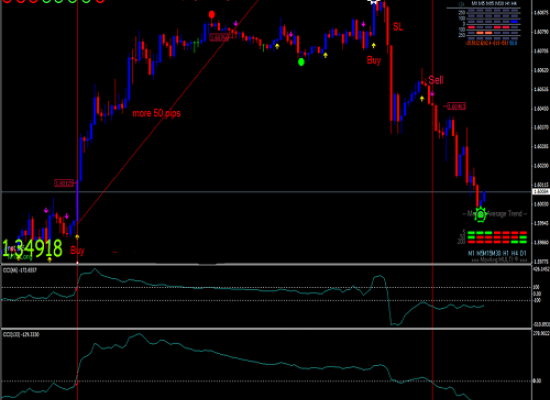Select the red 'Sell' text label
The height and width of the screenshot is (400, 550).
pyautogui.click(x=436, y=80)
